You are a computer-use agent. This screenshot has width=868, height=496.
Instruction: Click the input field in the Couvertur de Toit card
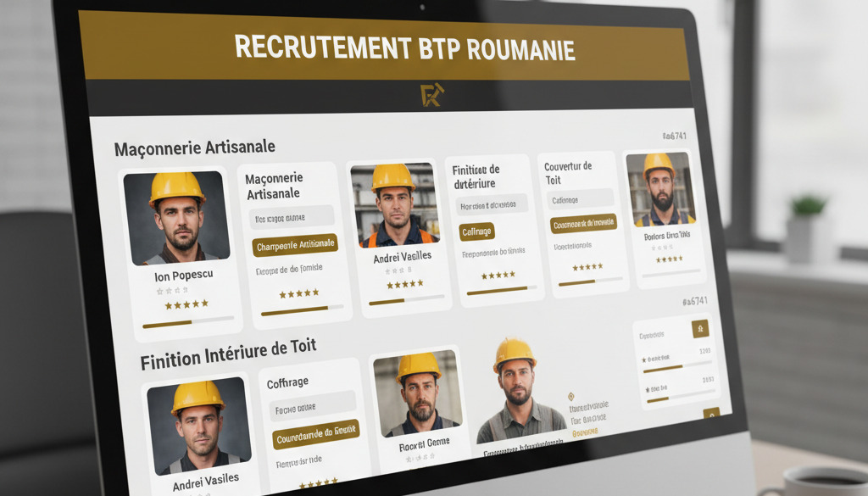pyautogui.click(x=581, y=199)
